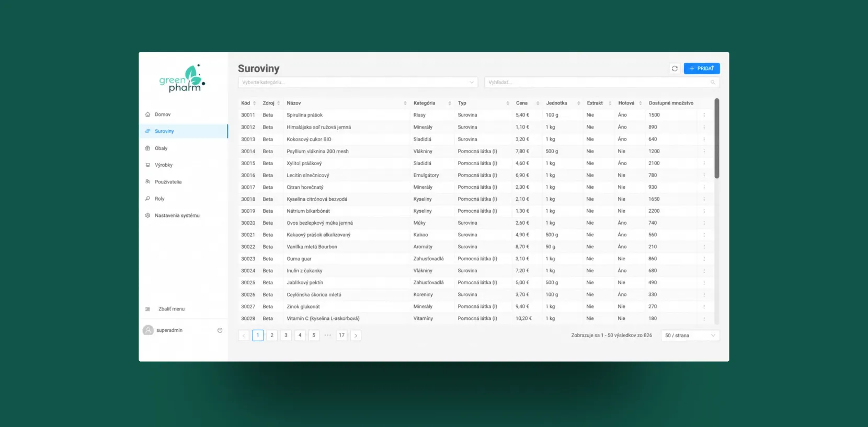This screenshot has height=427, width=868.
Task: Go to page 5 of results
Action: click(314, 336)
